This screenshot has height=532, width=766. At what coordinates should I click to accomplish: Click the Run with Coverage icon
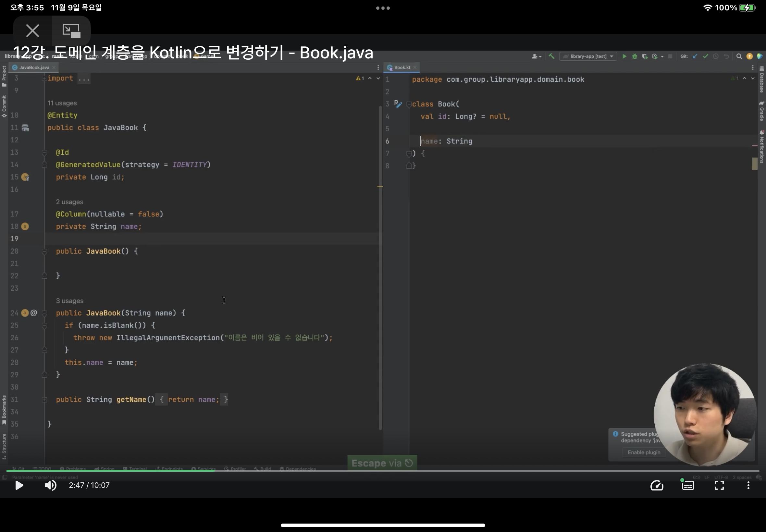pyautogui.click(x=645, y=56)
